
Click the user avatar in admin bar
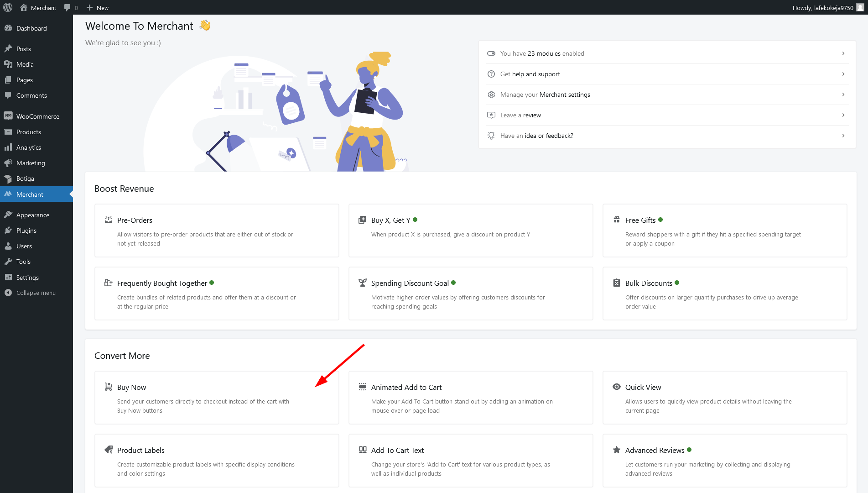[860, 7]
